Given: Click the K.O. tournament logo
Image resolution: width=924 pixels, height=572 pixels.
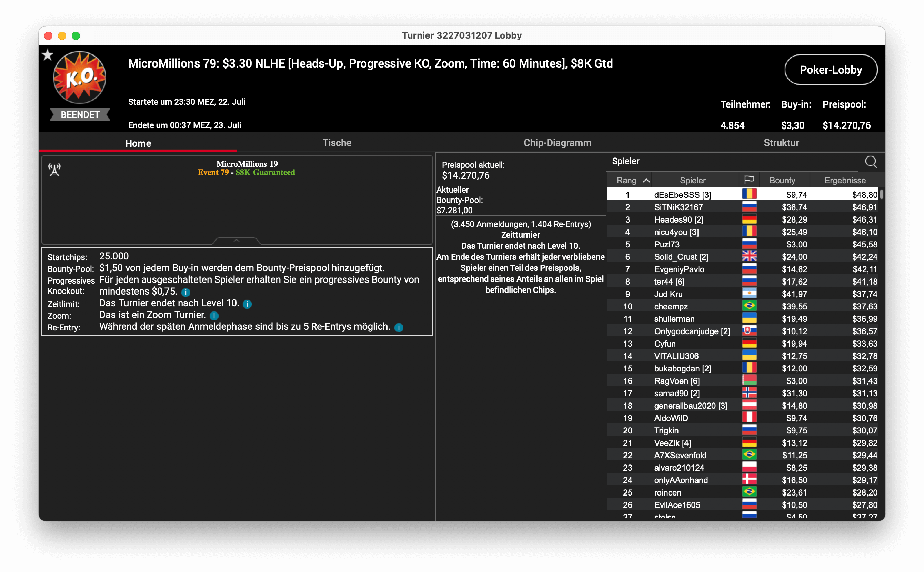Looking at the screenshot, I should pyautogui.click(x=80, y=78).
